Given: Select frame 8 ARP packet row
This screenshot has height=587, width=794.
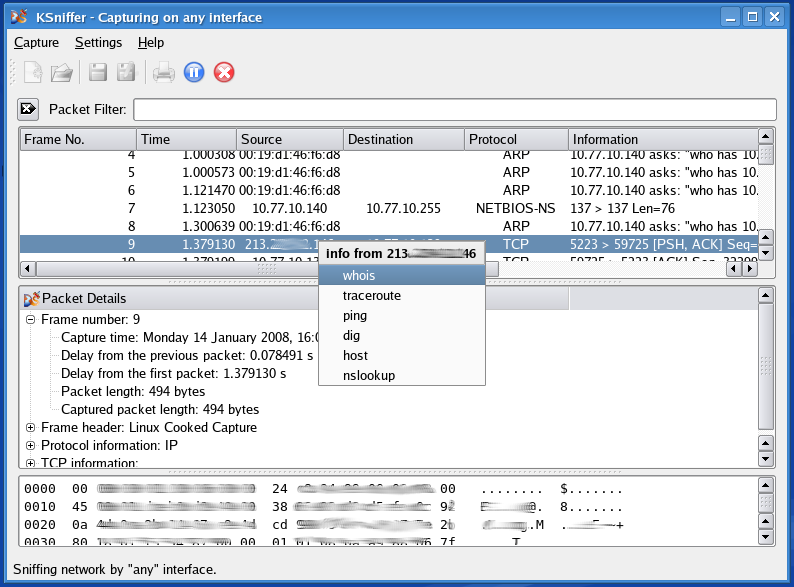Looking at the screenshot, I should 389,226.
